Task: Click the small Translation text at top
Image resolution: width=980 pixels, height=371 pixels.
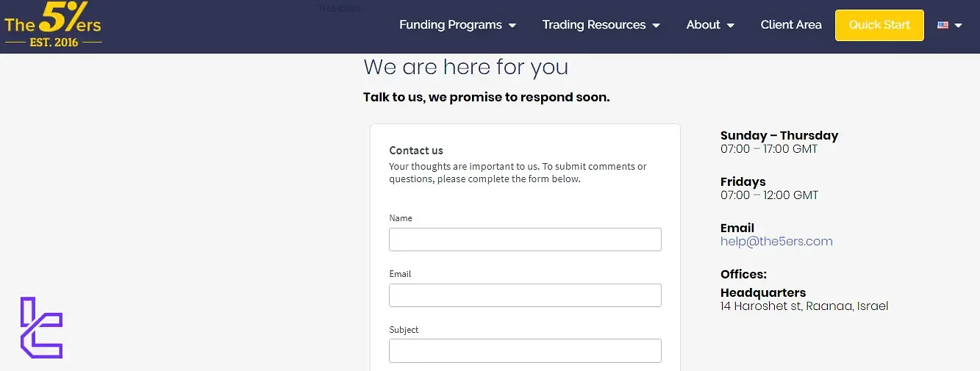Action: (x=339, y=8)
